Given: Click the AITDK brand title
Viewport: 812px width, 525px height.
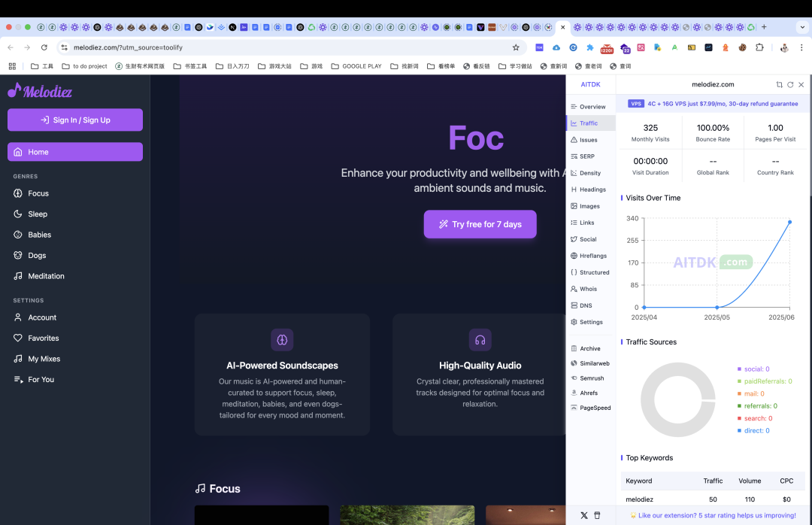Looking at the screenshot, I should pos(590,84).
